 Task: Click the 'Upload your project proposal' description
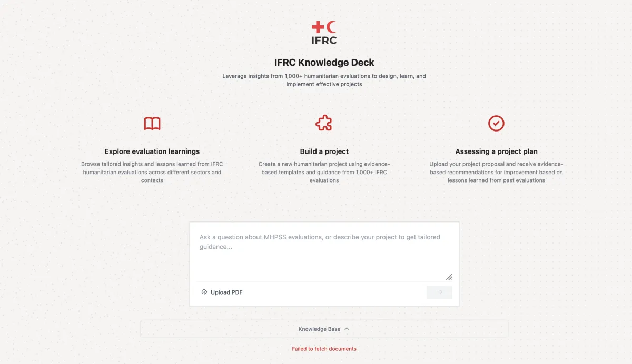pos(496,172)
